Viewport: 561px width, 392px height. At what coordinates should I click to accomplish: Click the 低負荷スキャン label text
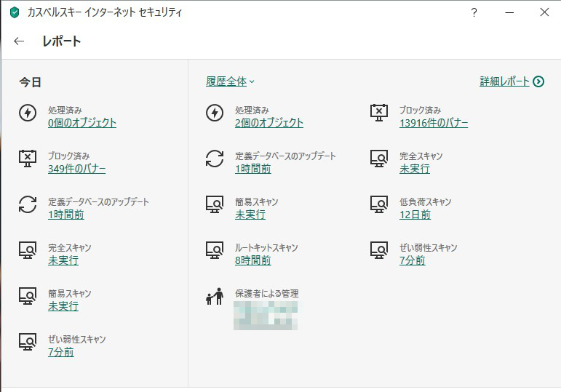click(426, 202)
